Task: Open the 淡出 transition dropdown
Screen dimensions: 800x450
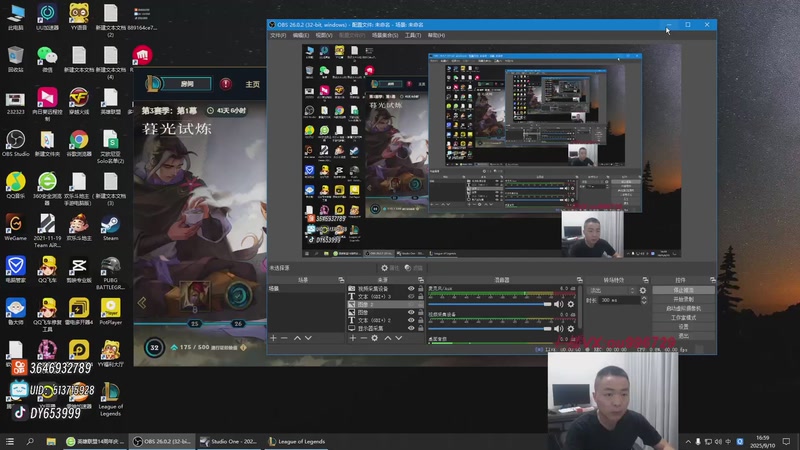Action: (611, 290)
